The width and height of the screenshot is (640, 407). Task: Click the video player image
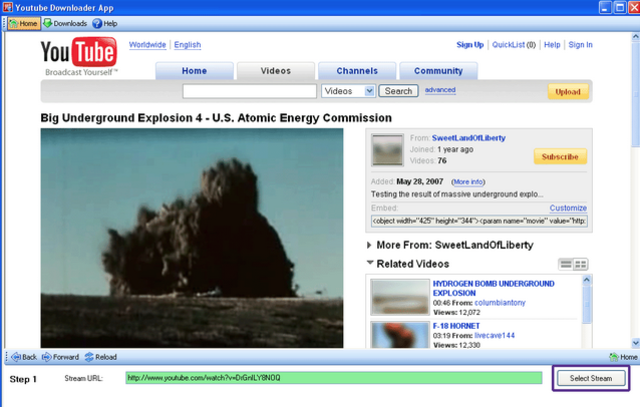pyautogui.click(x=192, y=238)
